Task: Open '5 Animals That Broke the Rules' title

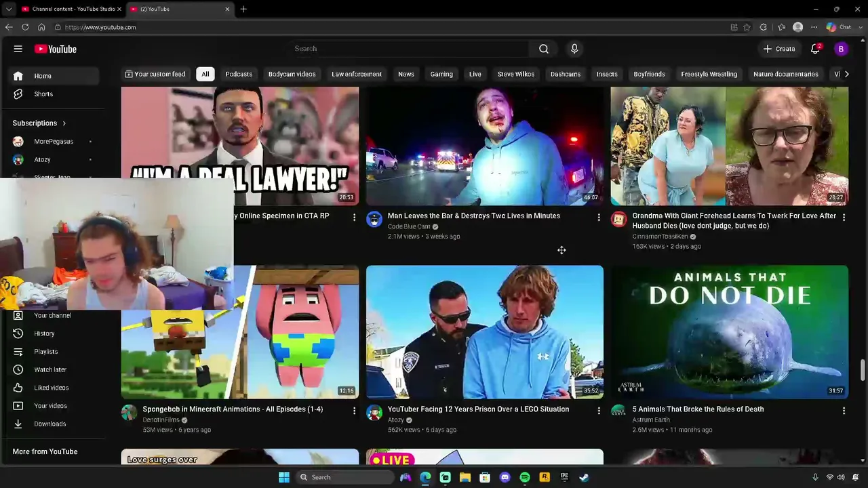Action: click(x=698, y=409)
